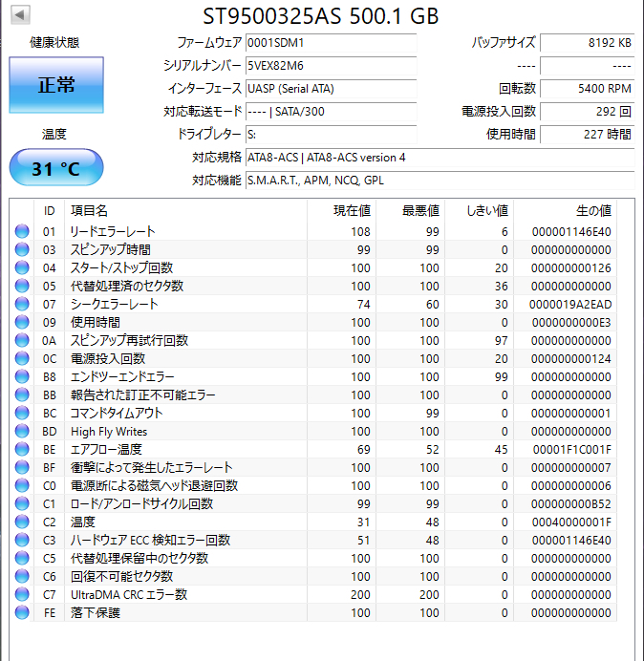Click raw value 000000000126

[x=571, y=268]
